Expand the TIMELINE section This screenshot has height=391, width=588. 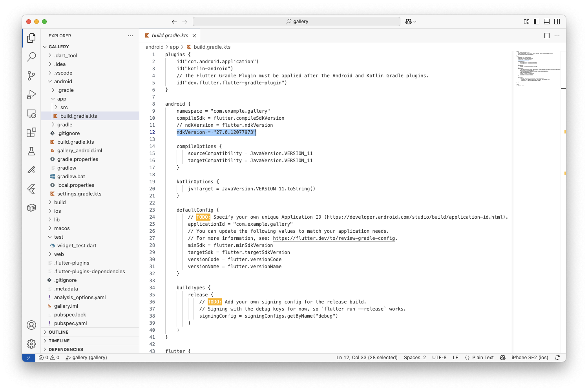coord(90,341)
